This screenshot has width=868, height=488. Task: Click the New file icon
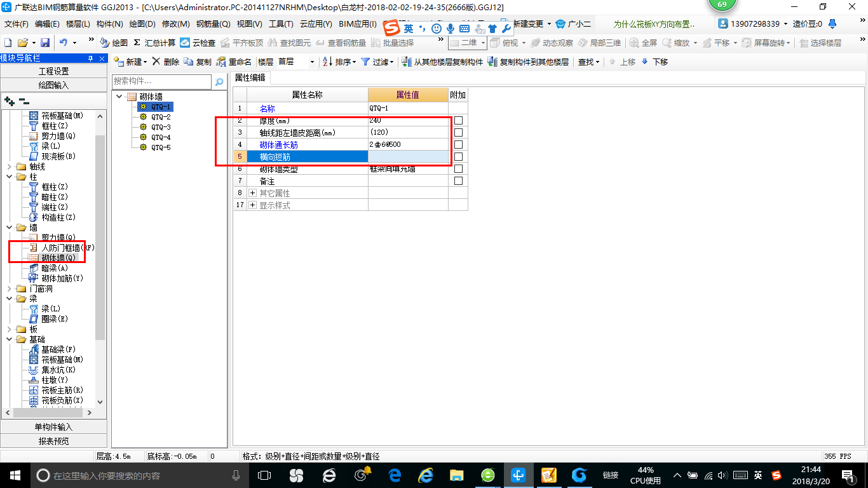tap(8, 43)
